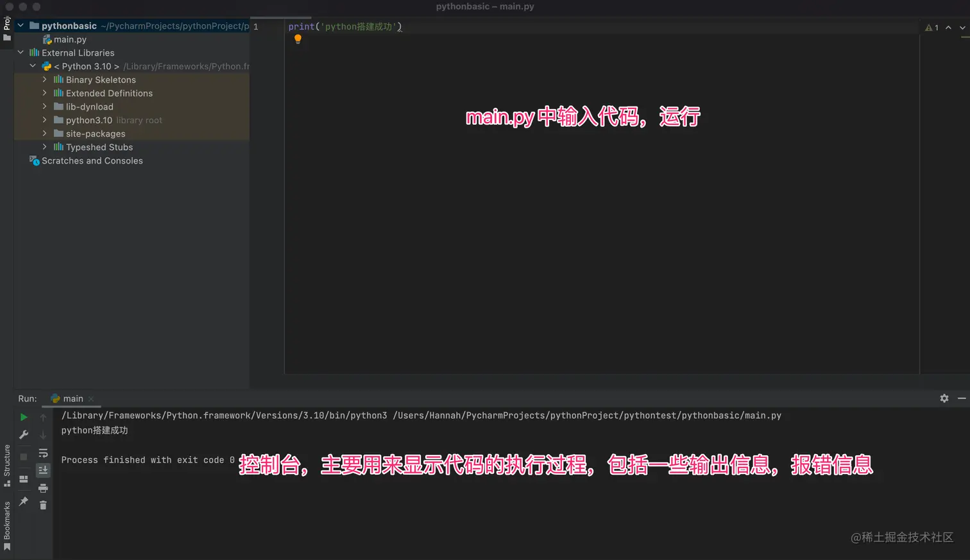Open Run panel settings gear
Viewport: 970px width, 560px height.
(x=944, y=398)
